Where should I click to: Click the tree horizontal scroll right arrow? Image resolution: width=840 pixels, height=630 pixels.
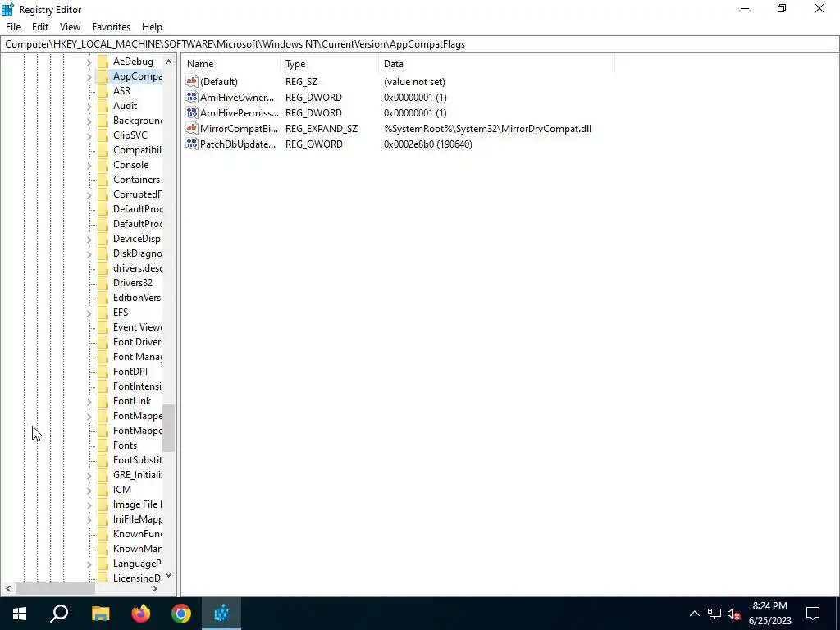pyautogui.click(x=155, y=589)
